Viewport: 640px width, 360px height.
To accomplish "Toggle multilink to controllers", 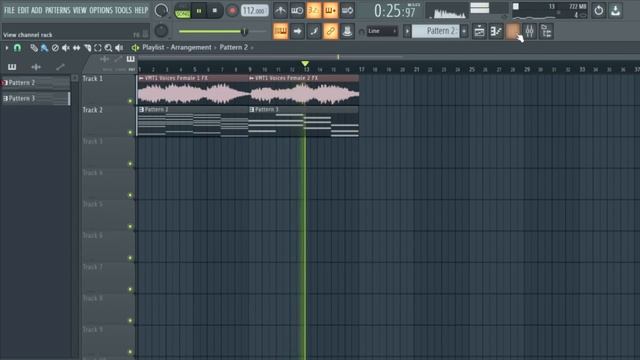I will point(330,31).
